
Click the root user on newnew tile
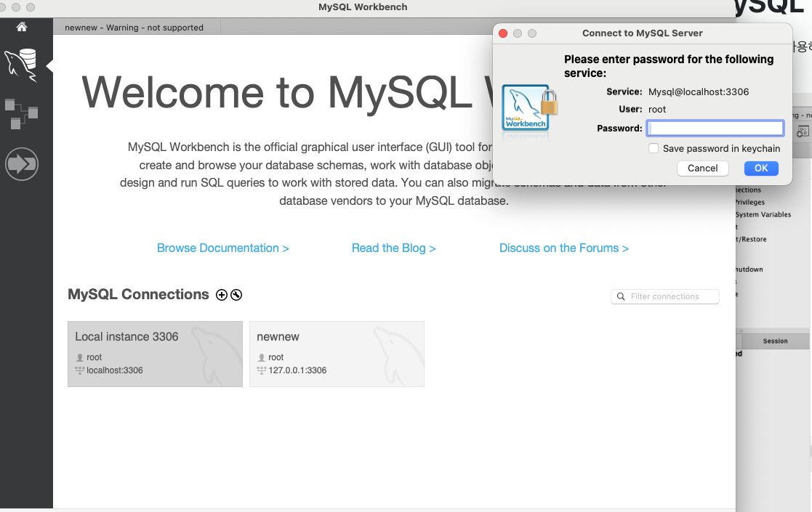click(276, 357)
